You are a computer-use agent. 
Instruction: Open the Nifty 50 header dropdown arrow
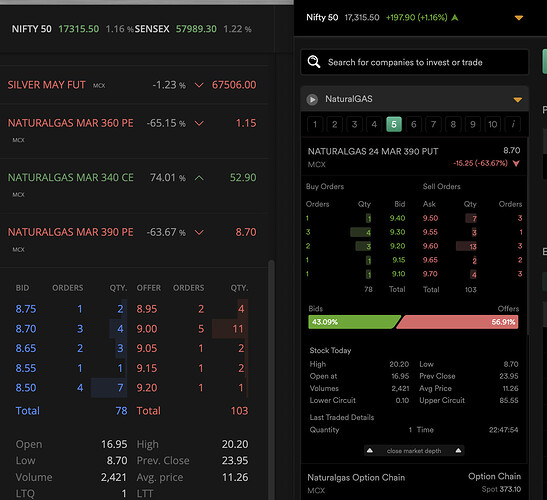[x=519, y=18]
